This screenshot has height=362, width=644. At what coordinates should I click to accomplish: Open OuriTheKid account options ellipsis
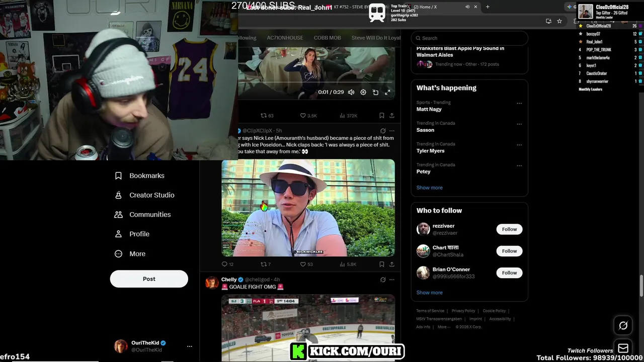(x=190, y=346)
